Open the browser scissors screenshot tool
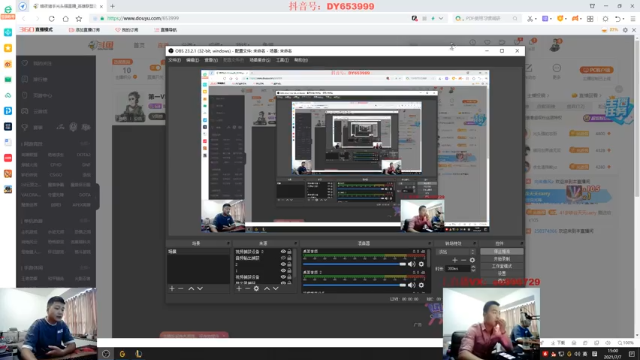 coord(530,18)
